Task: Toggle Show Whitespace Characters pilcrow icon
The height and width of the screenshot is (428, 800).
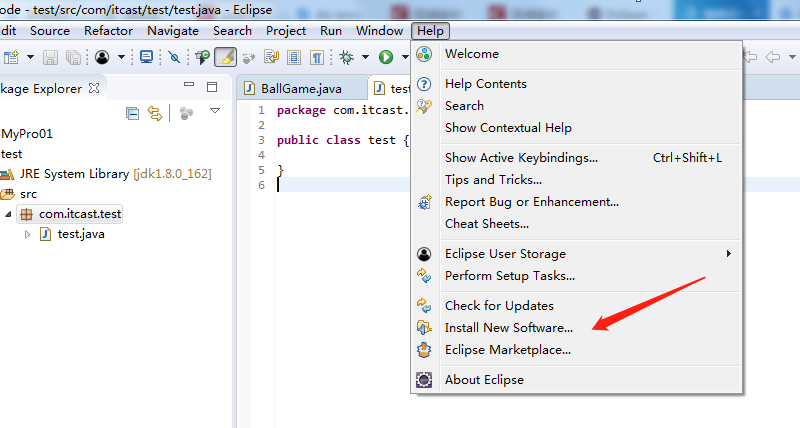Action: pyautogui.click(x=317, y=57)
